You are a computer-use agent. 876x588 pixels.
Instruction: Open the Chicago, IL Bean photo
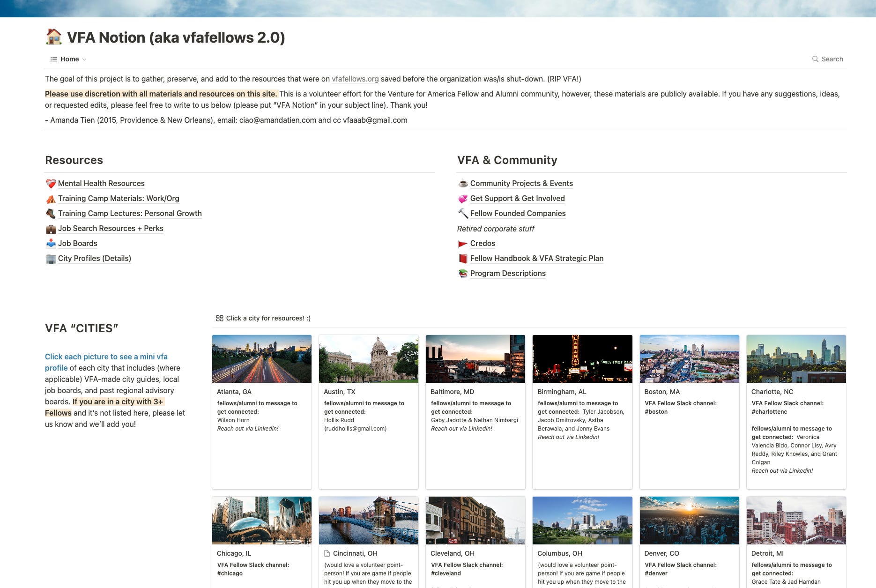pyautogui.click(x=262, y=521)
